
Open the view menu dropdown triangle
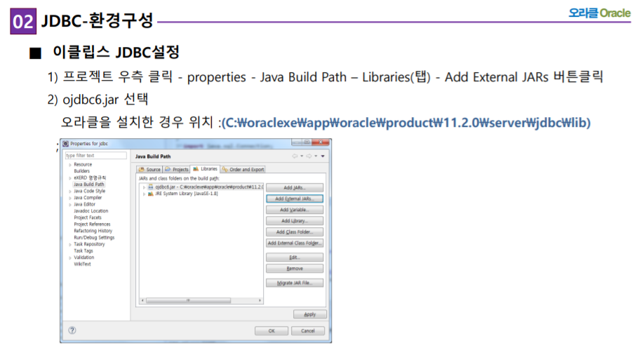coord(323,156)
